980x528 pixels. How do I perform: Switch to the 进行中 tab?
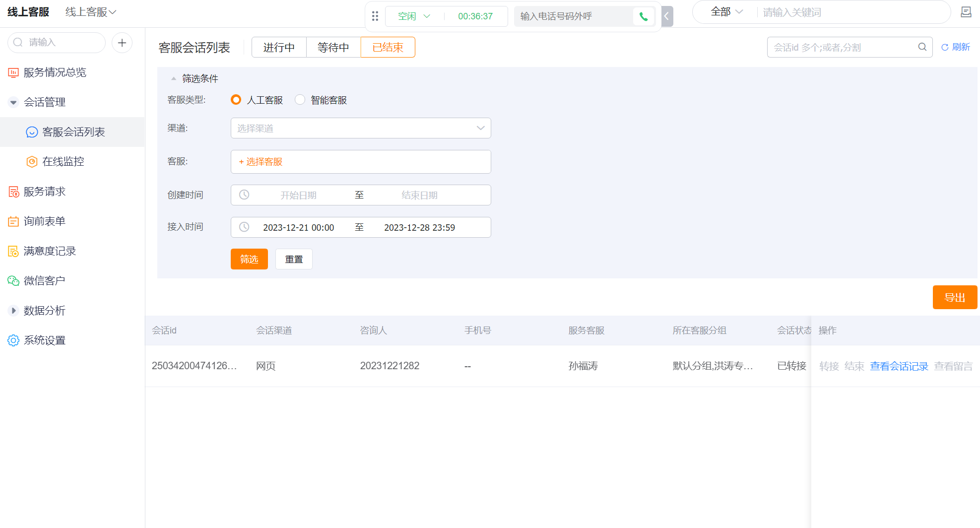click(279, 47)
